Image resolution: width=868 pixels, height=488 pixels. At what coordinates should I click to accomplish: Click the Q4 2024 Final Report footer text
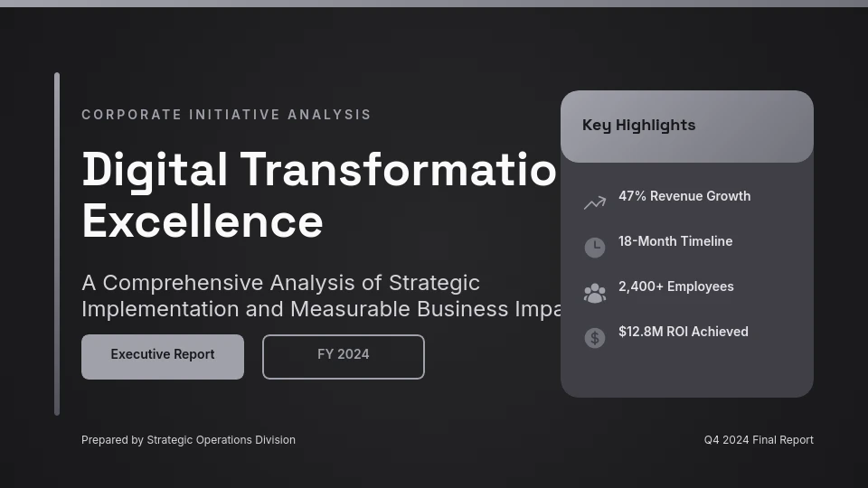(759, 440)
